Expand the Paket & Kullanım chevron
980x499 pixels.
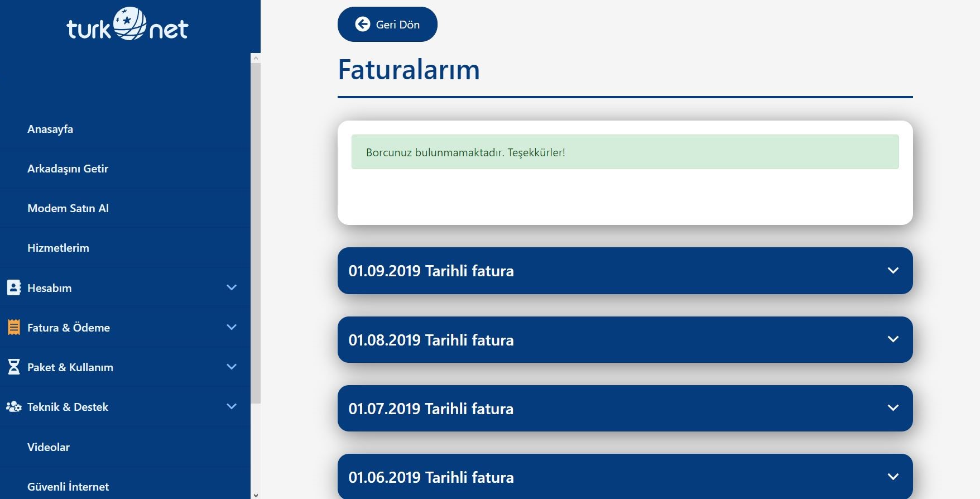coord(232,367)
